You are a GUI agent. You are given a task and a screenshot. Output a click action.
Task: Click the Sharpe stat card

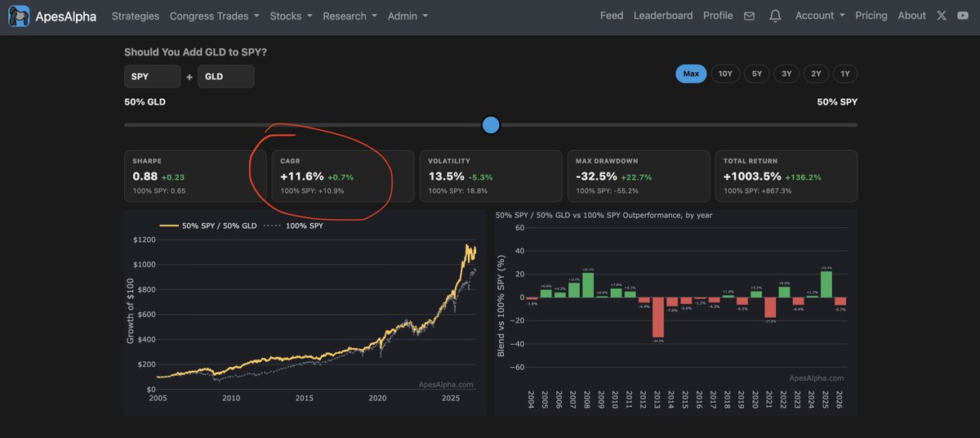pyautogui.click(x=195, y=176)
